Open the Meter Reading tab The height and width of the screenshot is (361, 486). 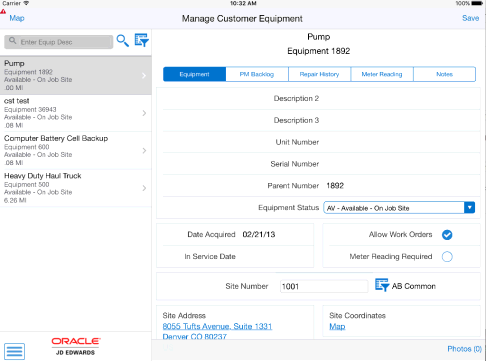click(x=382, y=74)
